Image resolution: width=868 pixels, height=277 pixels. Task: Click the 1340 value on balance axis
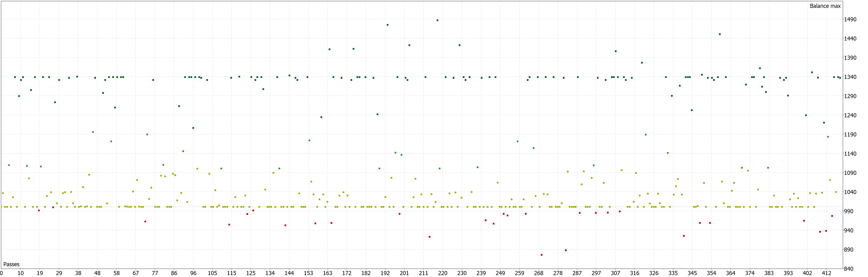point(850,77)
